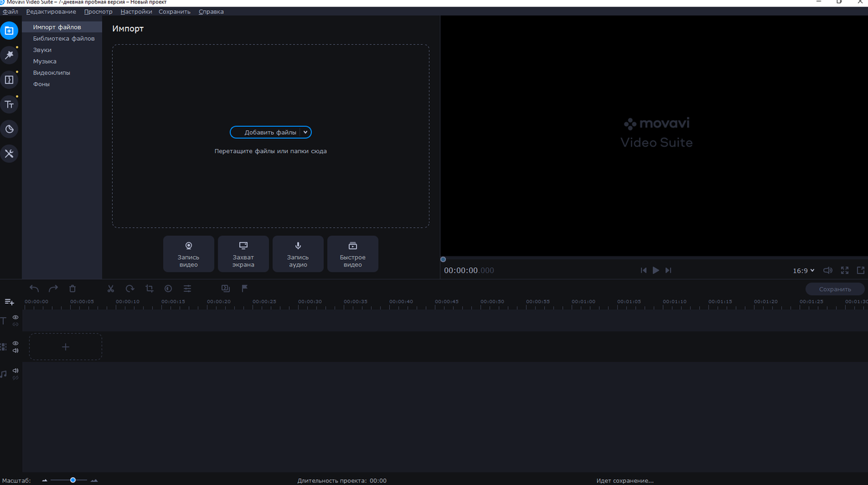Viewport: 868px width, 485px height.
Task: Open the Clip properties sliders icon
Action: (188, 289)
